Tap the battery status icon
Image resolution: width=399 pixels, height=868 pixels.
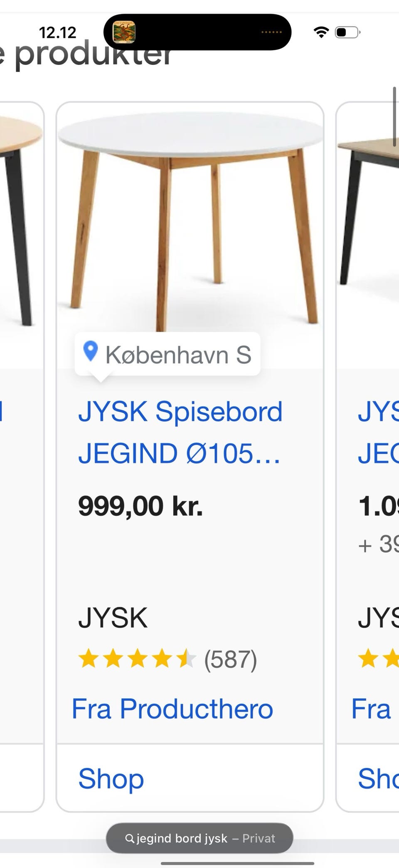tap(347, 32)
